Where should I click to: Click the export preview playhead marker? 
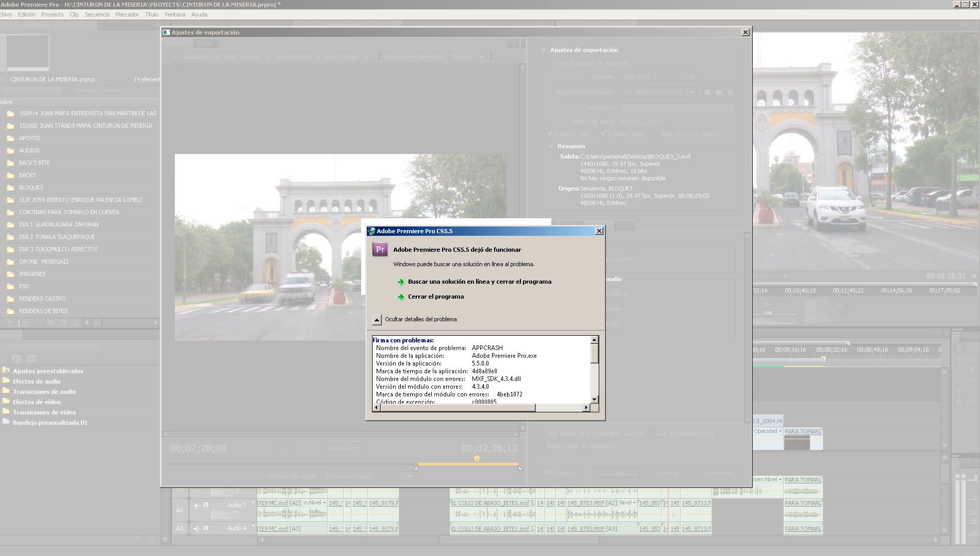(477, 459)
